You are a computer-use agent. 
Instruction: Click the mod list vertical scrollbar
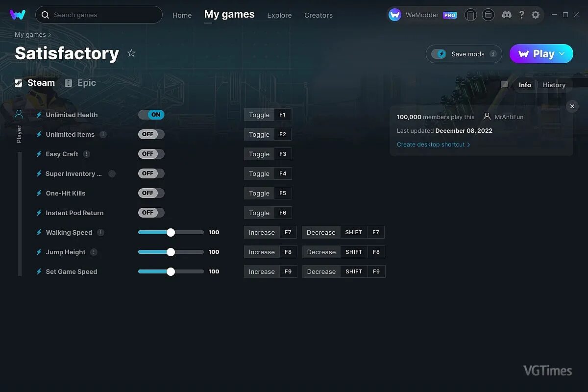click(20, 214)
